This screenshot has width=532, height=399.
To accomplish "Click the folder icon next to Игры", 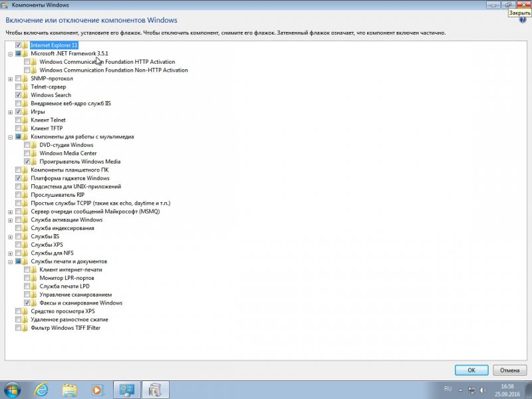I will point(25,112).
